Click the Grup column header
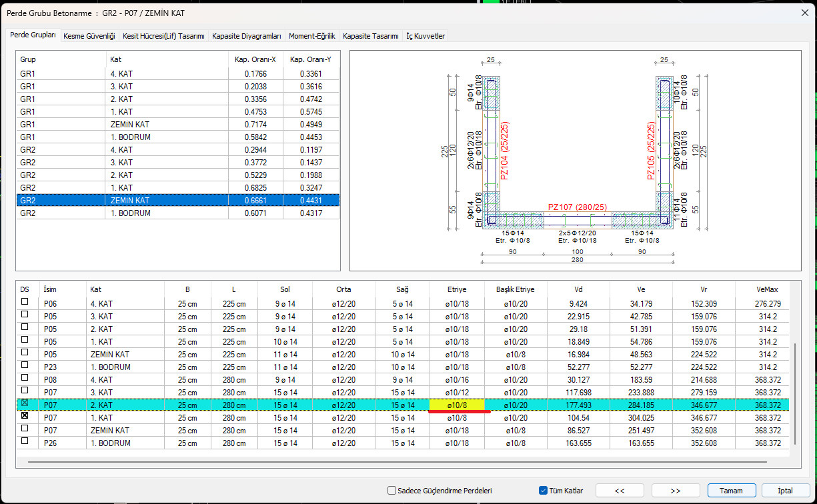This screenshot has width=817, height=504. point(61,59)
